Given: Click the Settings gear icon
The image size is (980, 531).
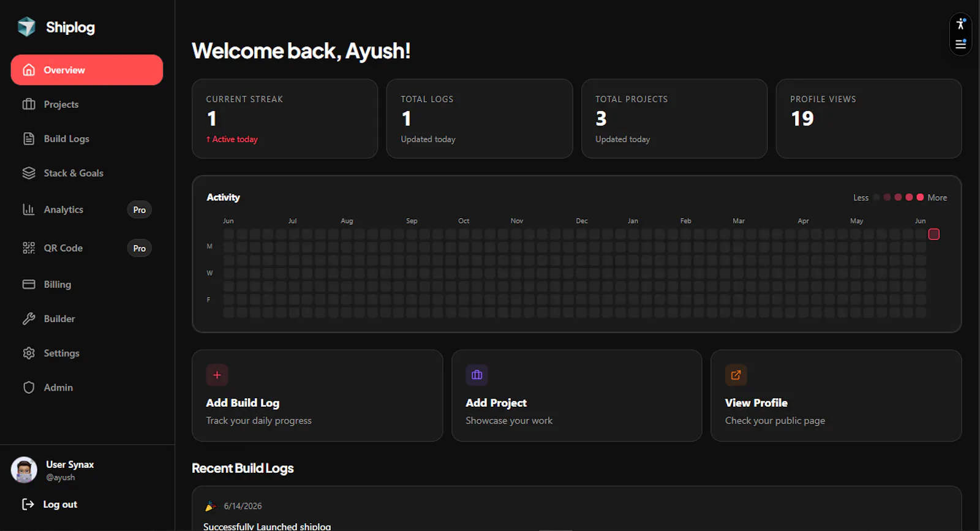Looking at the screenshot, I should [x=29, y=353].
